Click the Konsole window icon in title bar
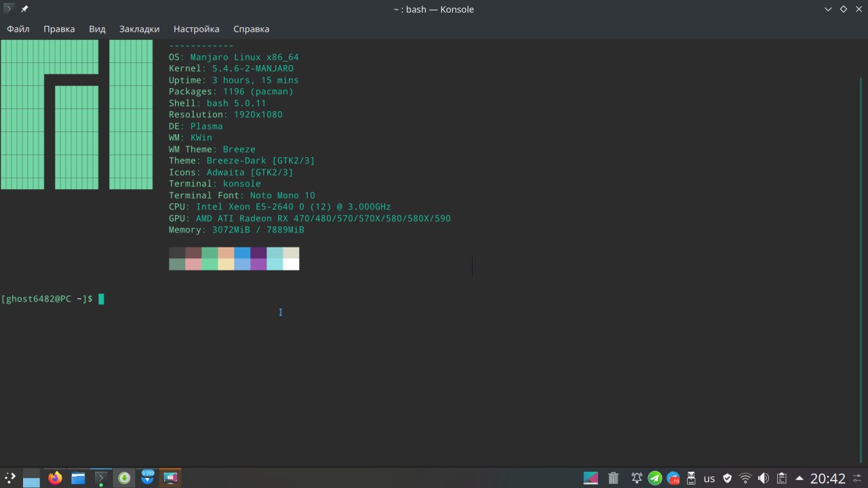This screenshot has height=488, width=868. pyautogui.click(x=9, y=9)
